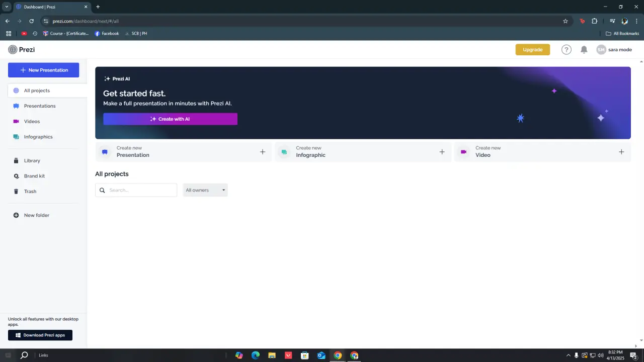Click the Prezi logo in header
The image size is (644, 362).
pos(21,49)
